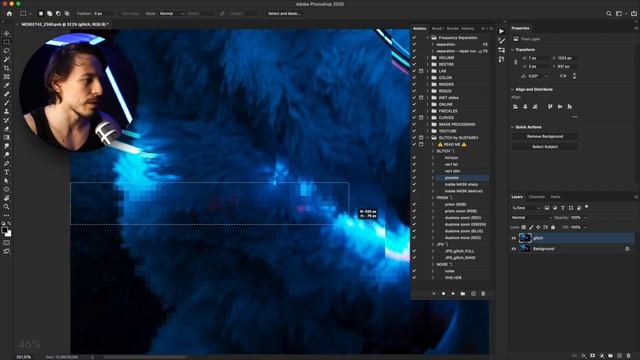Select the Clone Stamp tool

click(x=7, y=111)
